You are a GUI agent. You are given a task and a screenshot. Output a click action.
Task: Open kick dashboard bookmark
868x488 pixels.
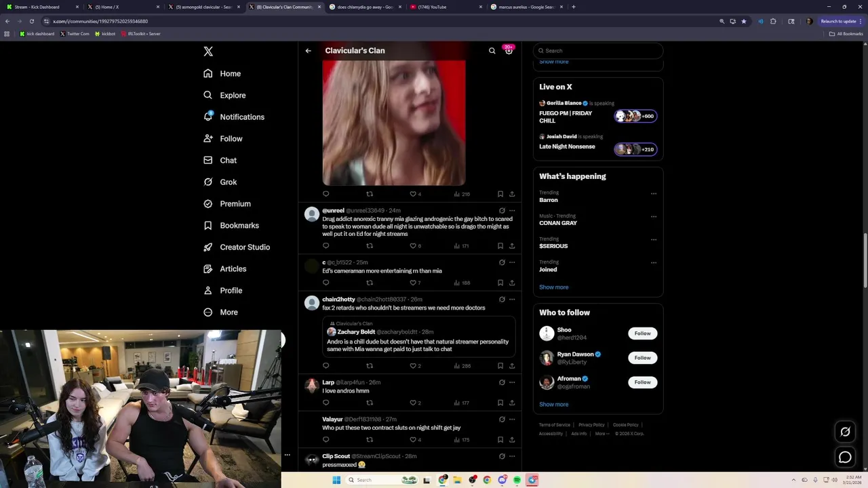click(37, 34)
